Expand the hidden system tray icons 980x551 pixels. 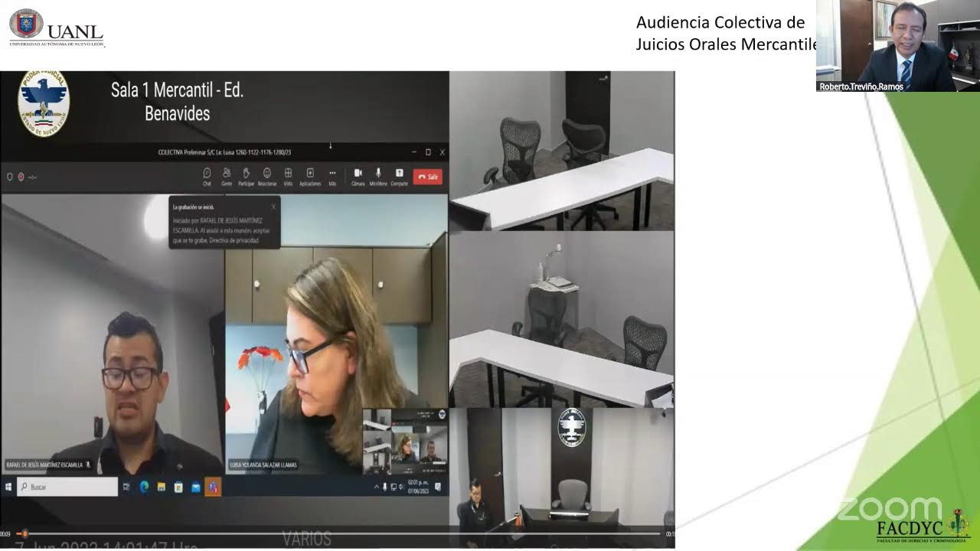[x=376, y=487]
